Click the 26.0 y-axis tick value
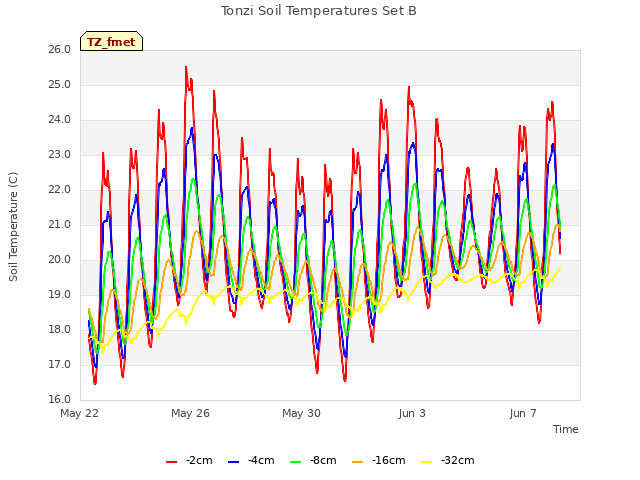The width and height of the screenshot is (640, 480). coord(60,49)
